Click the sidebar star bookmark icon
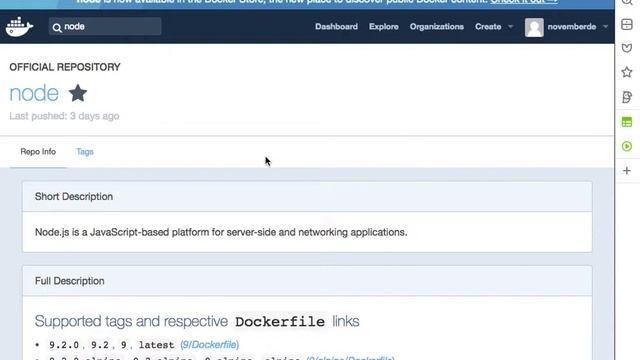The image size is (640, 360). [x=627, y=72]
